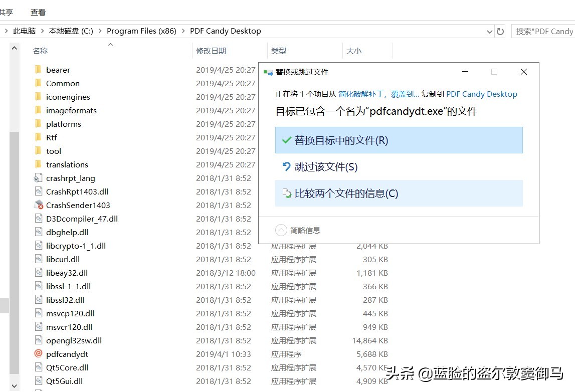Click the 14,864 KB size cell
Image resolution: width=575 pixels, height=392 pixels.
370,341
